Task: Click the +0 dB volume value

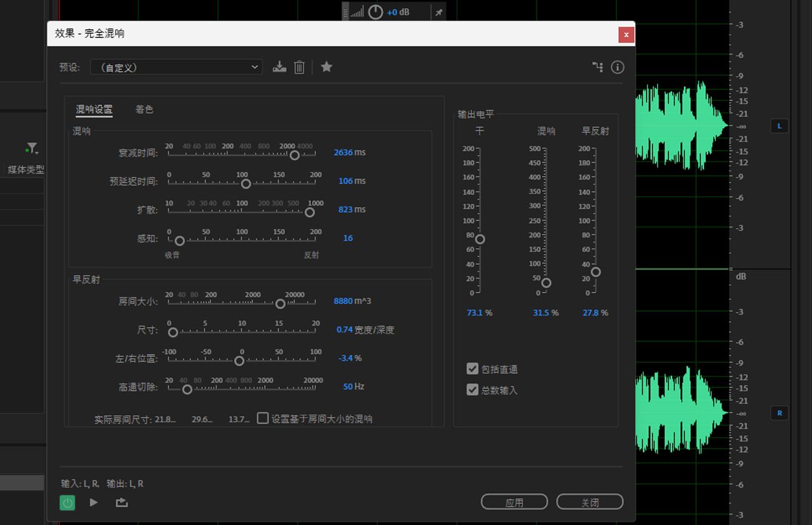Action: [399, 12]
